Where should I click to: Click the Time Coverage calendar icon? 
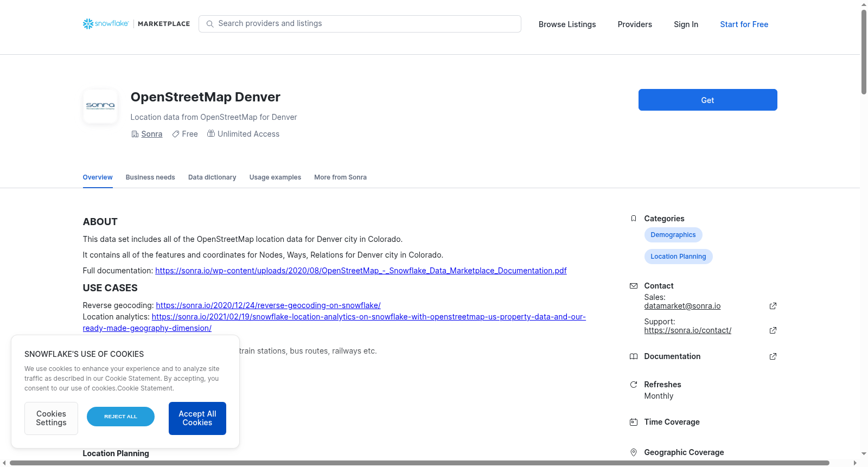[x=634, y=422]
